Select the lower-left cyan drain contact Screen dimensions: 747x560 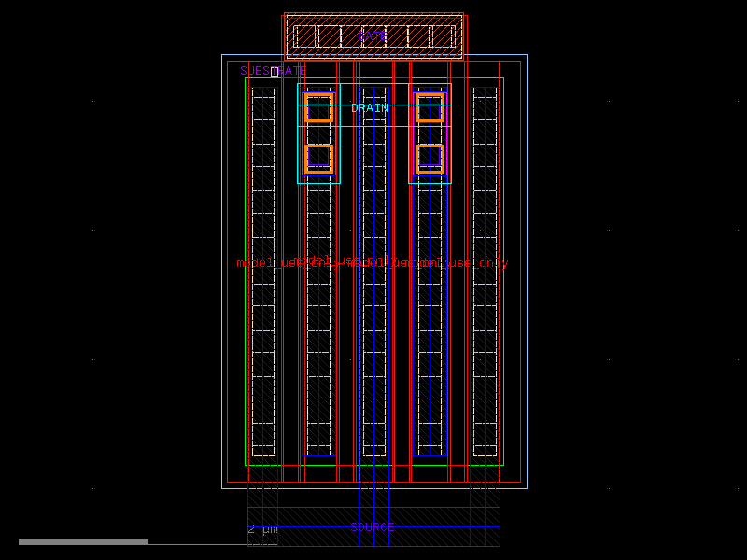click(x=317, y=157)
